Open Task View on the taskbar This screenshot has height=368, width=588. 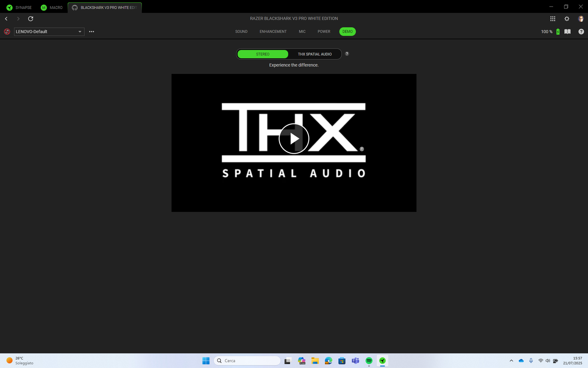[287, 361]
